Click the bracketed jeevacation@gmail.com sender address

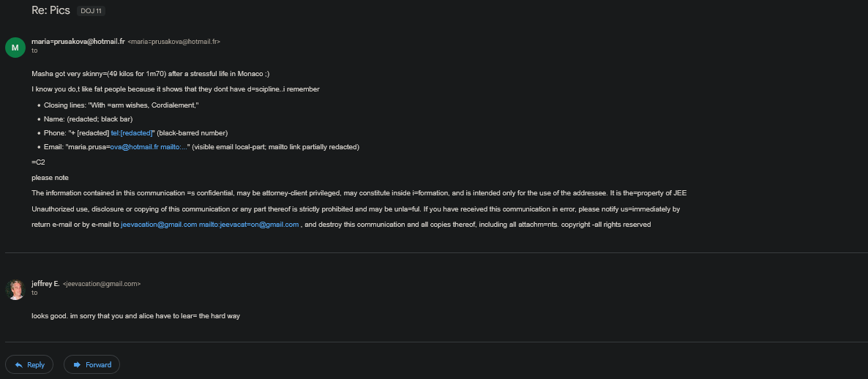[x=102, y=283]
